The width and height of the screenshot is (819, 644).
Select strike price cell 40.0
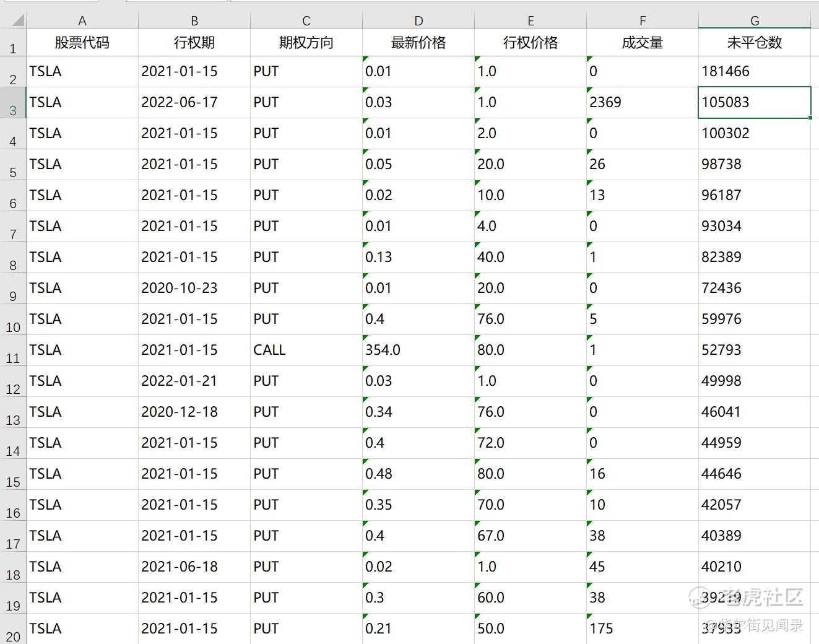pyautogui.click(x=530, y=257)
